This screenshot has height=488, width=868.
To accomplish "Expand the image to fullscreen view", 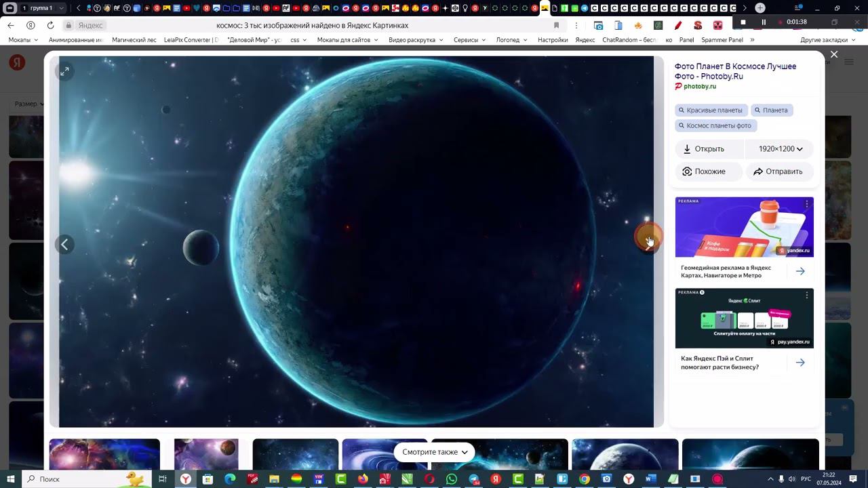I will 64,71.
